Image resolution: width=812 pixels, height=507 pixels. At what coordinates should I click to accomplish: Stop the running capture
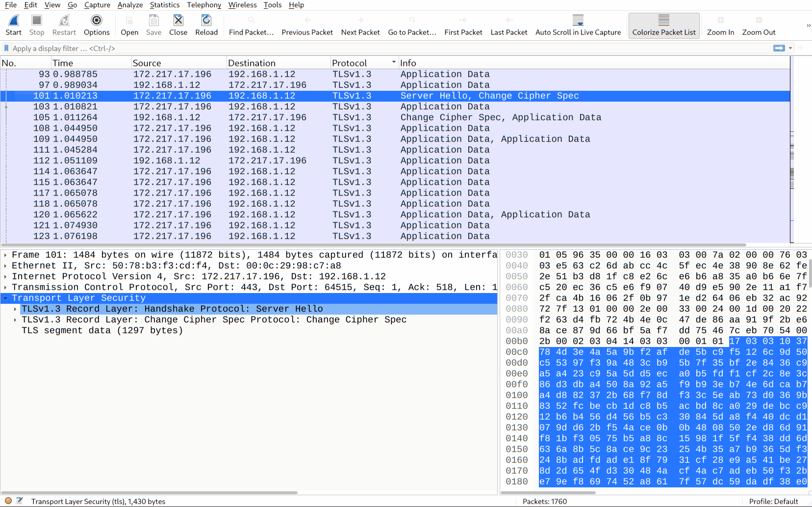[x=37, y=25]
